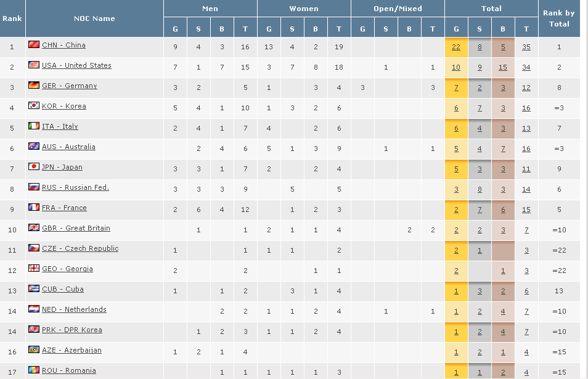The image size is (588, 379).
Task: Click the Japan flag icon
Action: tap(35, 167)
